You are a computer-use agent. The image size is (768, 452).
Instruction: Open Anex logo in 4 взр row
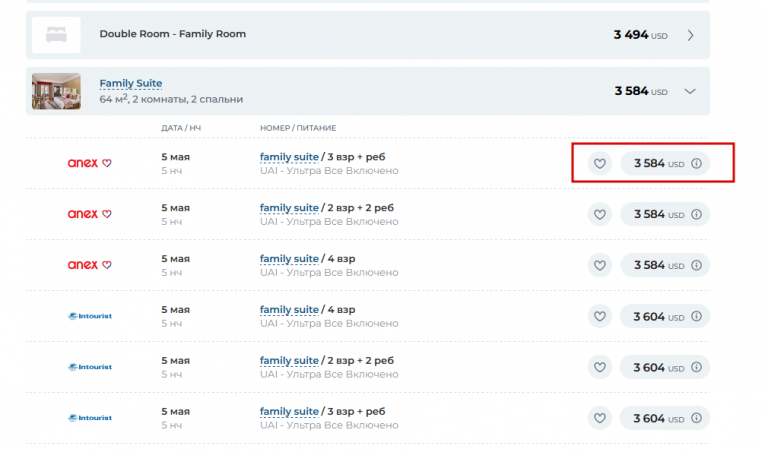pos(90,265)
